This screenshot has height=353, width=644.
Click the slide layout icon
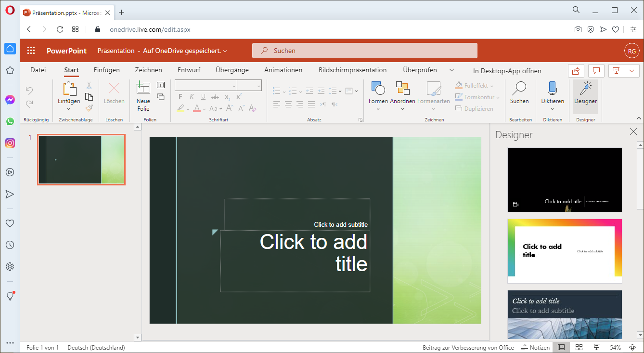pyautogui.click(x=161, y=85)
